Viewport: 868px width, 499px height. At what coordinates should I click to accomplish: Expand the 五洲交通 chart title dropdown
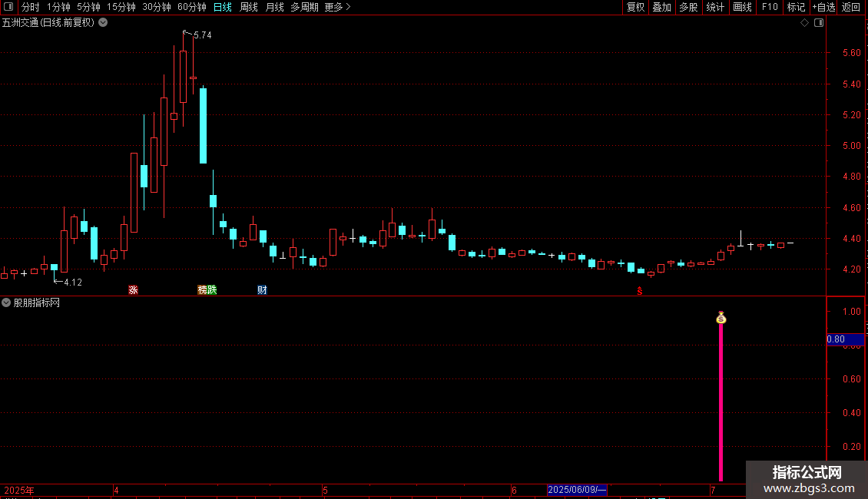tap(103, 23)
